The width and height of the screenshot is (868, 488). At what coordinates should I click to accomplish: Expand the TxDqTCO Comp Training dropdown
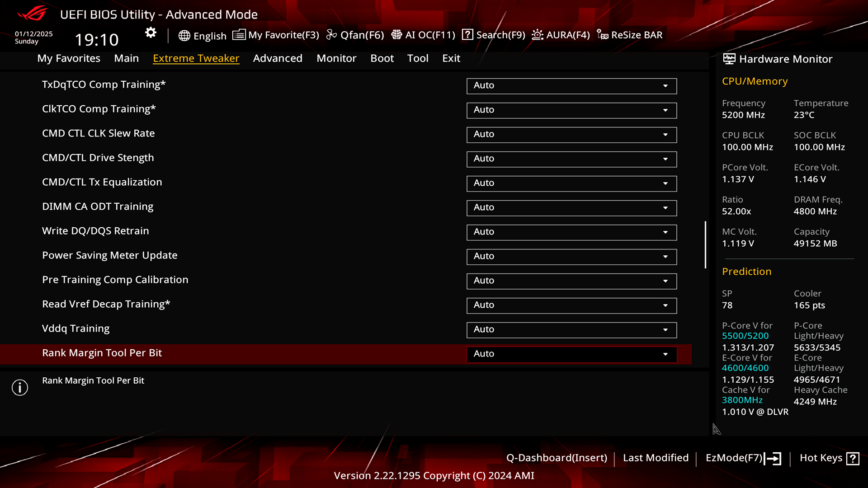point(571,86)
